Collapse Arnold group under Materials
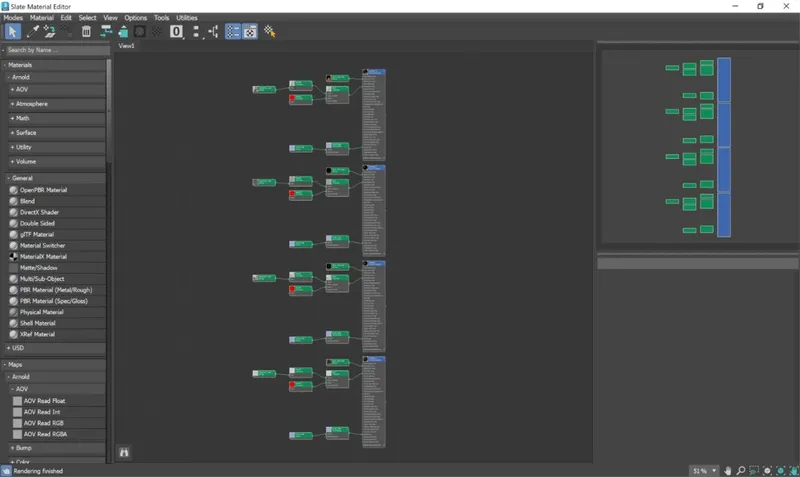This screenshot has height=477, width=800. (56, 77)
